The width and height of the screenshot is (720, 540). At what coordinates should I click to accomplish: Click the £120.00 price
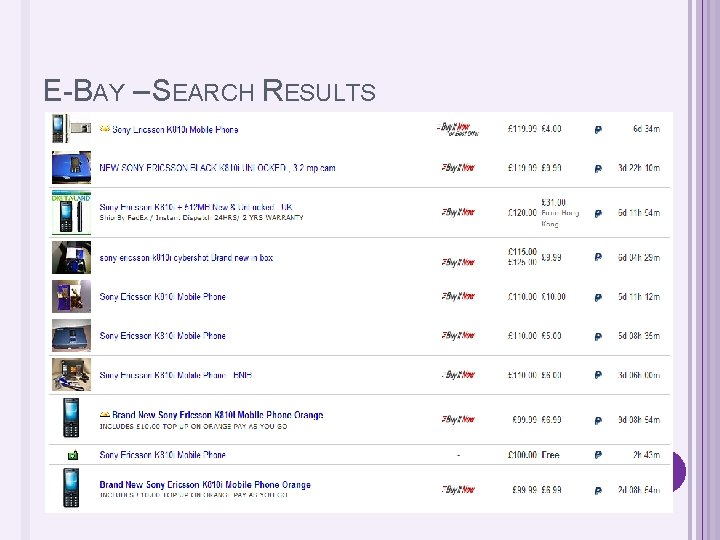pos(522,213)
